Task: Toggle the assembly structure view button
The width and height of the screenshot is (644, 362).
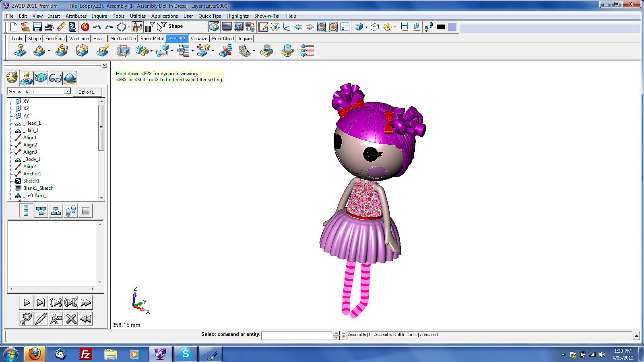Action: coord(56,211)
